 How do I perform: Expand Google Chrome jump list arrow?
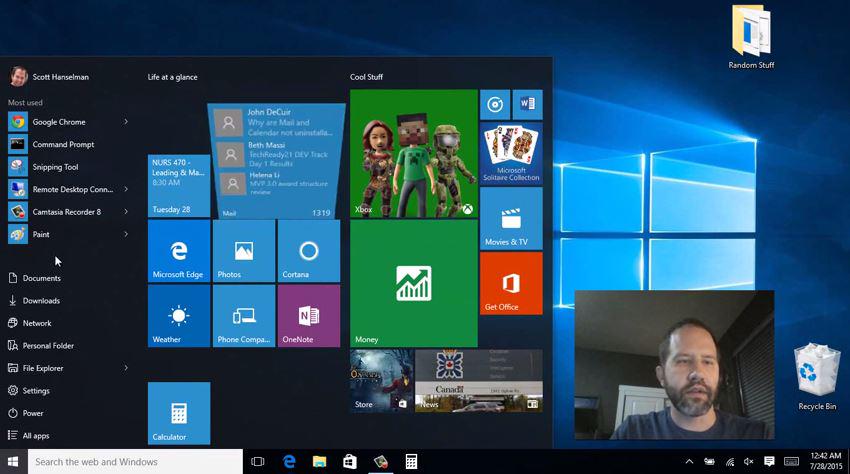(126, 121)
